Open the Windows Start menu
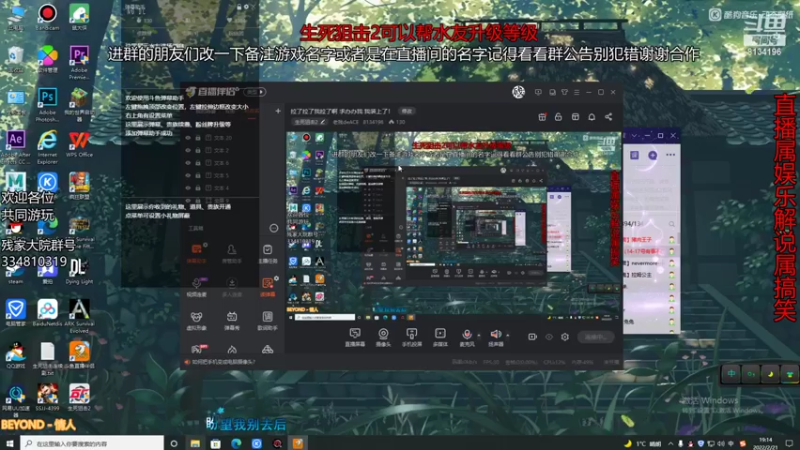This screenshot has width=800, height=450. pos(10,443)
